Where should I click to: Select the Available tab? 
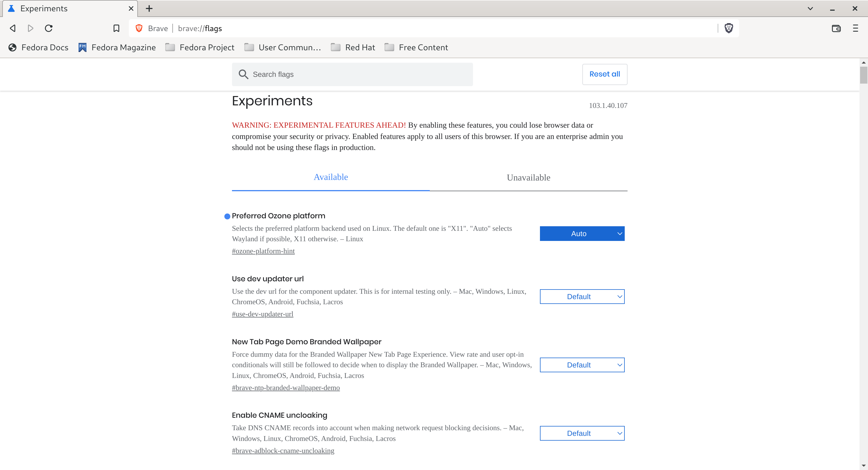point(331,177)
